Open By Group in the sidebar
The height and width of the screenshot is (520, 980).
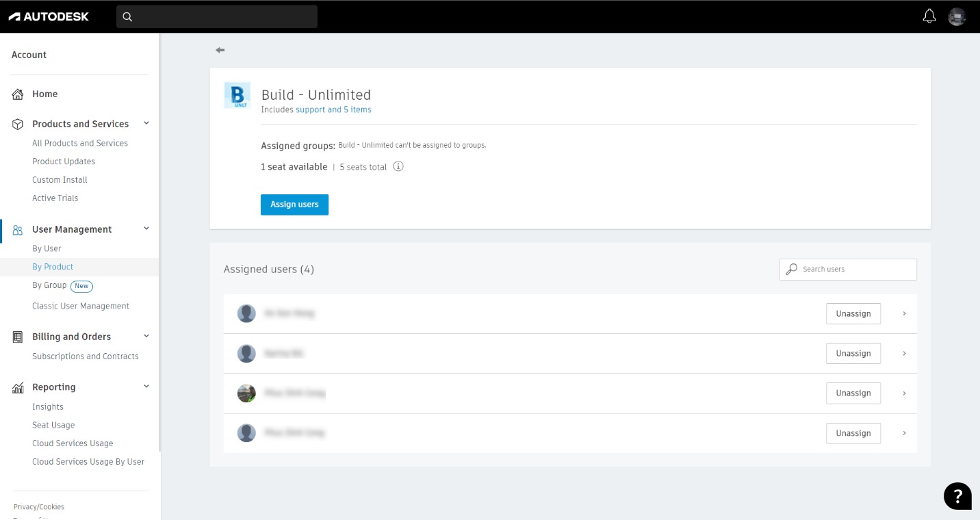(49, 285)
